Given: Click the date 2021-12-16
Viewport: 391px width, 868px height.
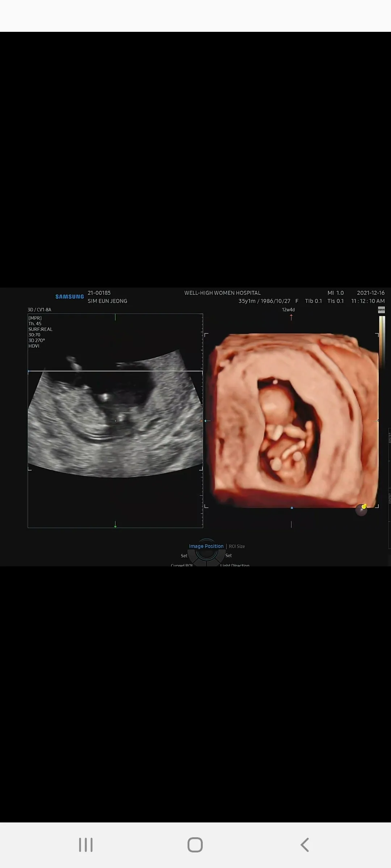Looking at the screenshot, I should coord(371,293).
